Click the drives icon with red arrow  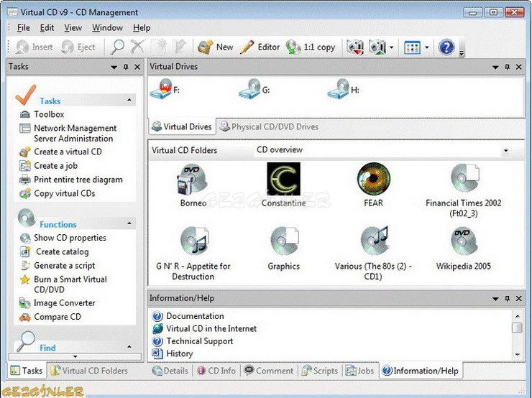tap(355, 47)
